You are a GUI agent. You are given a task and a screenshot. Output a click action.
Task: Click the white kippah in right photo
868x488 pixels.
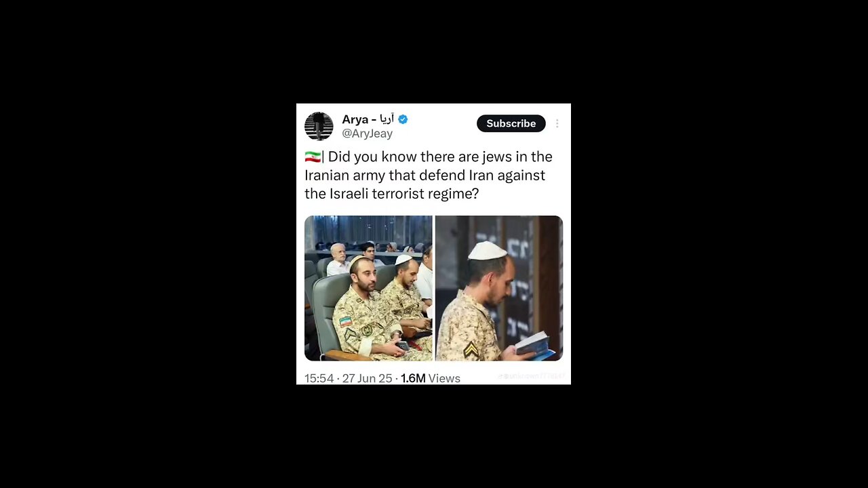click(x=488, y=251)
